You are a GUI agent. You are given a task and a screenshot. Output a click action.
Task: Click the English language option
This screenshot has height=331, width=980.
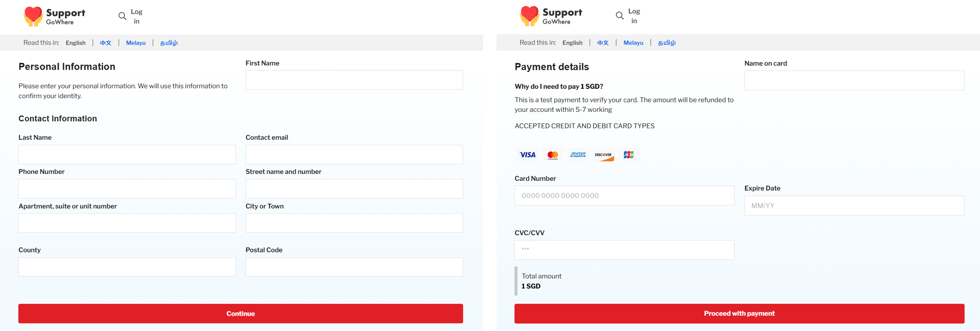click(x=76, y=43)
